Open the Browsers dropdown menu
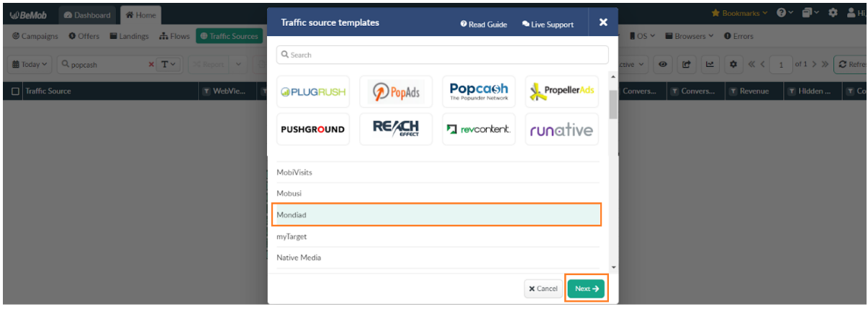The height and width of the screenshot is (309, 868). click(690, 36)
